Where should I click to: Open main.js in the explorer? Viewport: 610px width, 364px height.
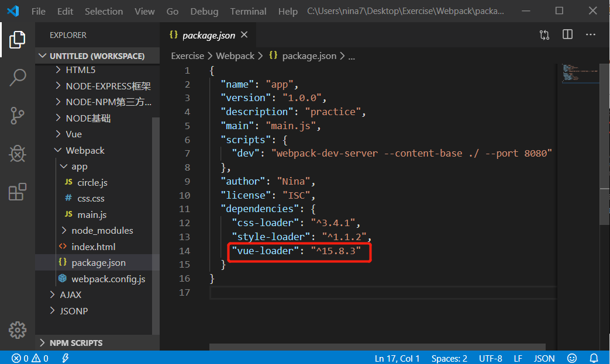click(94, 214)
